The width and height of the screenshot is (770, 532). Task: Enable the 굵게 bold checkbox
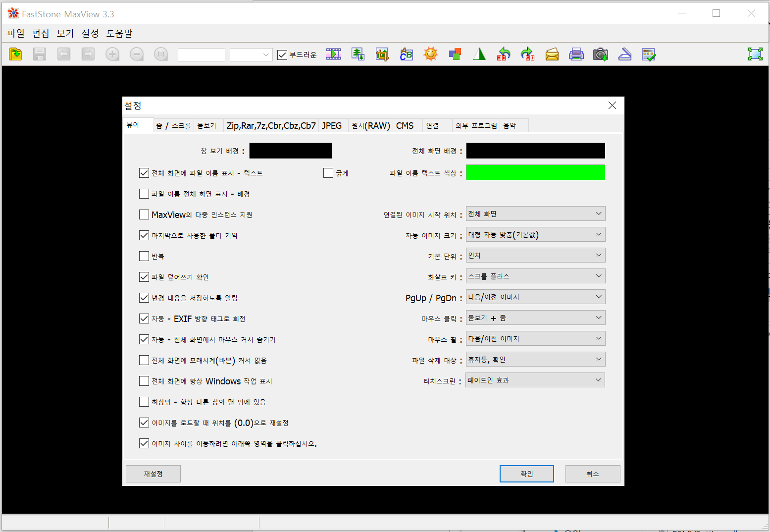click(328, 173)
